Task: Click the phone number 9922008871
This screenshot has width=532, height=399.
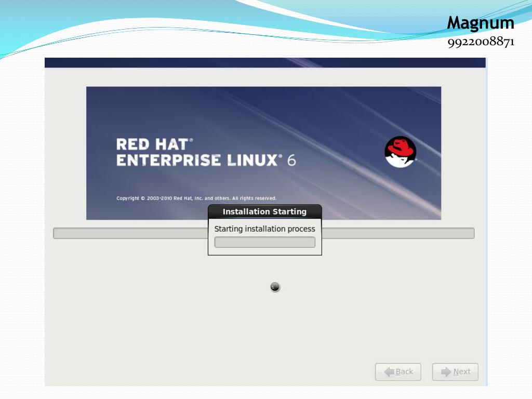Action: coord(481,42)
